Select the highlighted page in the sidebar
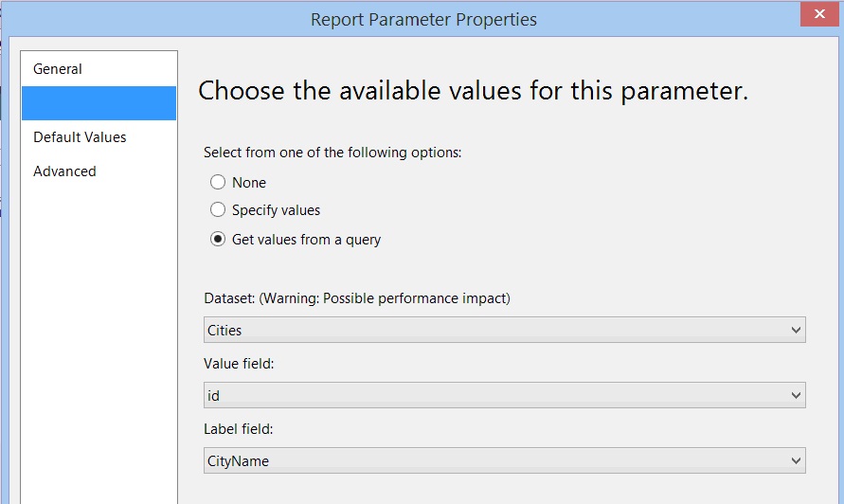 click(x=99, y=103)
